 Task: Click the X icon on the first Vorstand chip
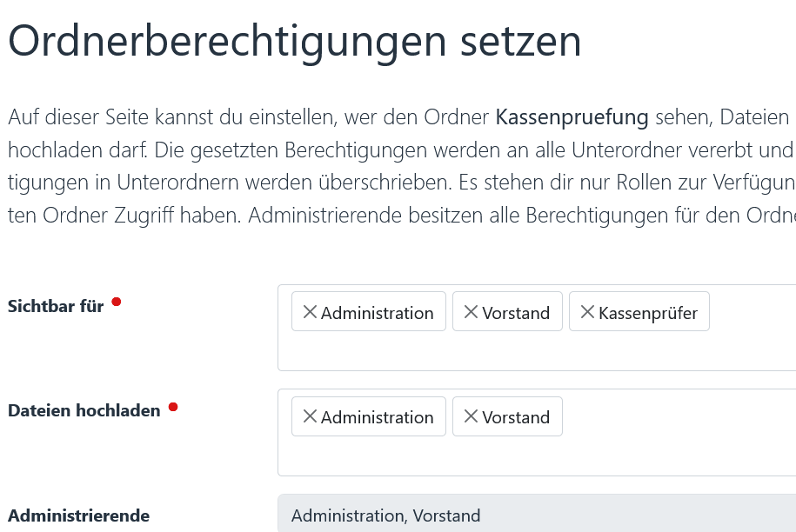tap(471, 311)
